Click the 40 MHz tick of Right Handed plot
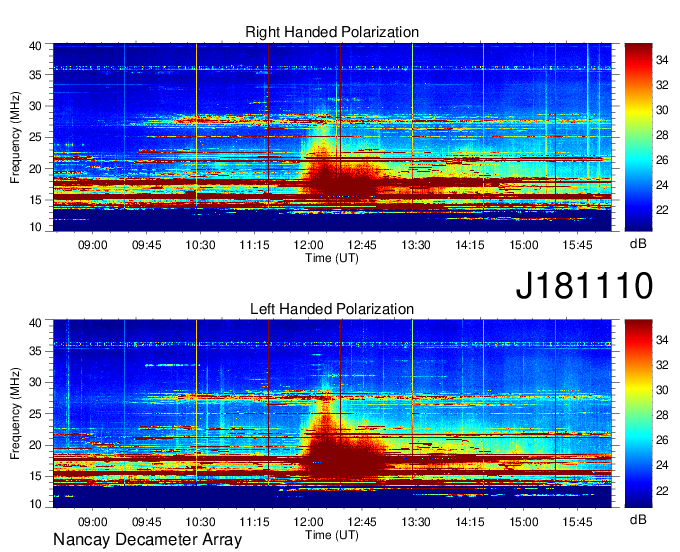 [35, 46]
